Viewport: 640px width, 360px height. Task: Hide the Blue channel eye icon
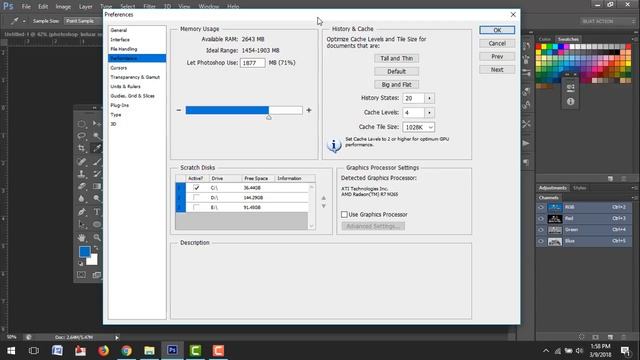pyautogui.click(x=541, y=241)
